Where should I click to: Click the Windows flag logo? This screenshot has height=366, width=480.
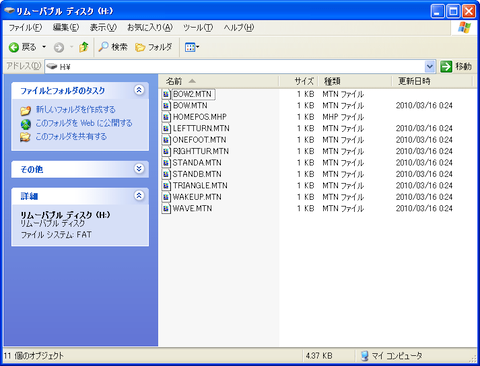[x=464, y=27]
